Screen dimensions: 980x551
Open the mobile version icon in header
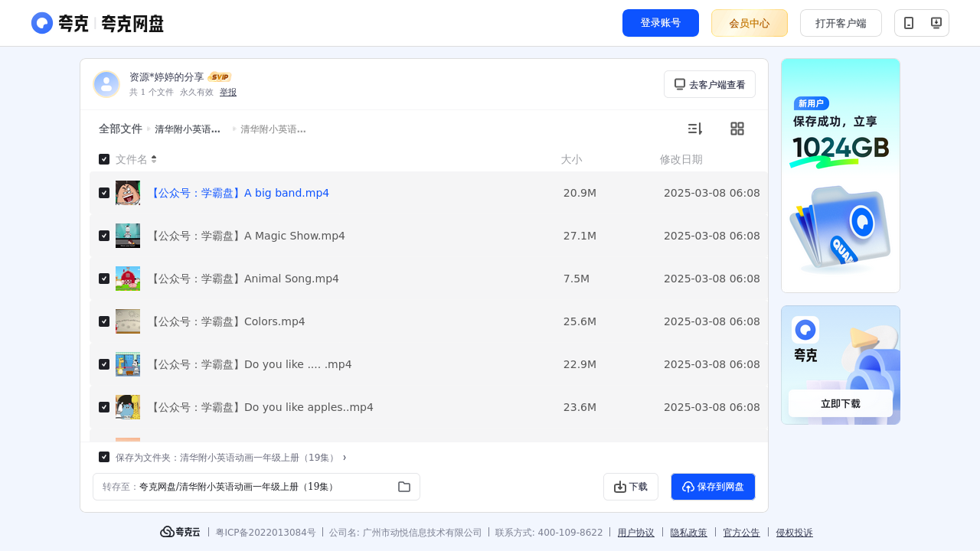click(909, 23)
